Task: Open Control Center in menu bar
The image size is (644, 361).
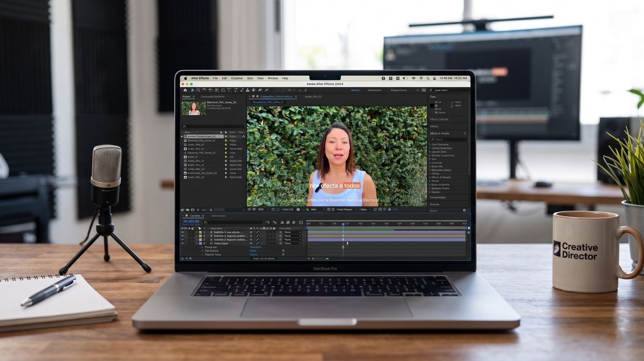Action: pyautogui.click(x=434, y=78)
